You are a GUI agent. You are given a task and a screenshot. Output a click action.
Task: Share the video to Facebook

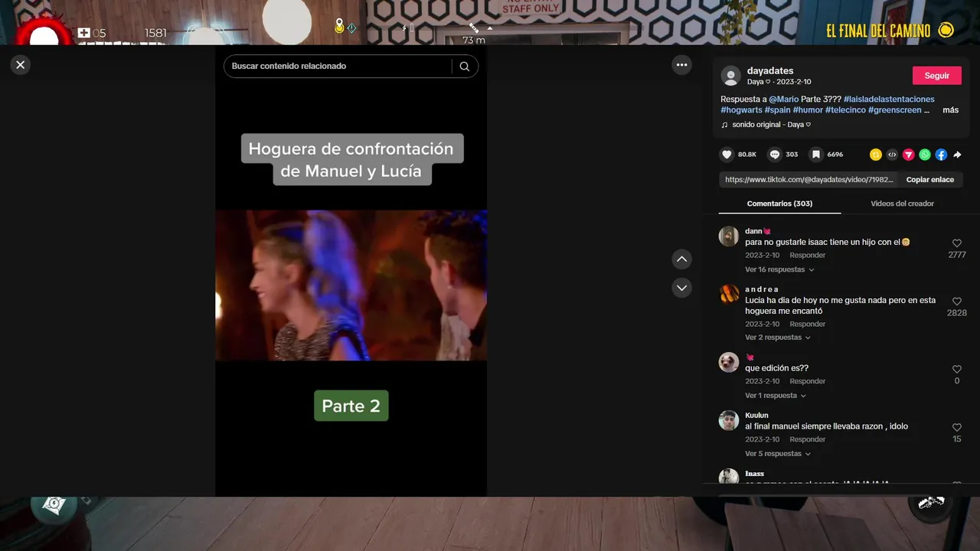pos(941,155)
